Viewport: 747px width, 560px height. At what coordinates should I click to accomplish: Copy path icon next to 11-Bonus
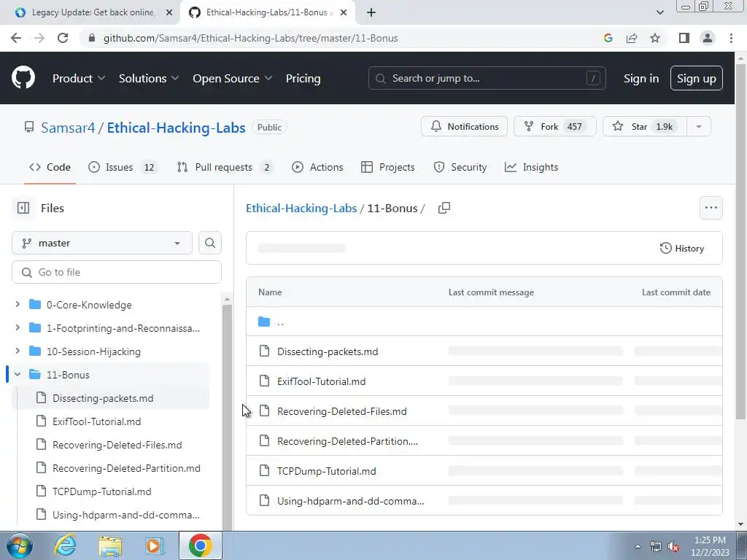(x=444, y=208)
